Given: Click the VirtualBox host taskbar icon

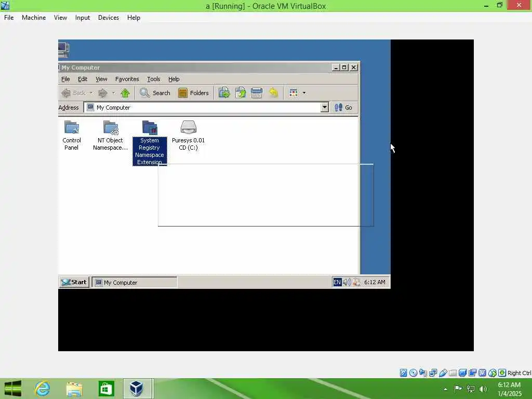Looking at the screenshot, I should [137, 389].
